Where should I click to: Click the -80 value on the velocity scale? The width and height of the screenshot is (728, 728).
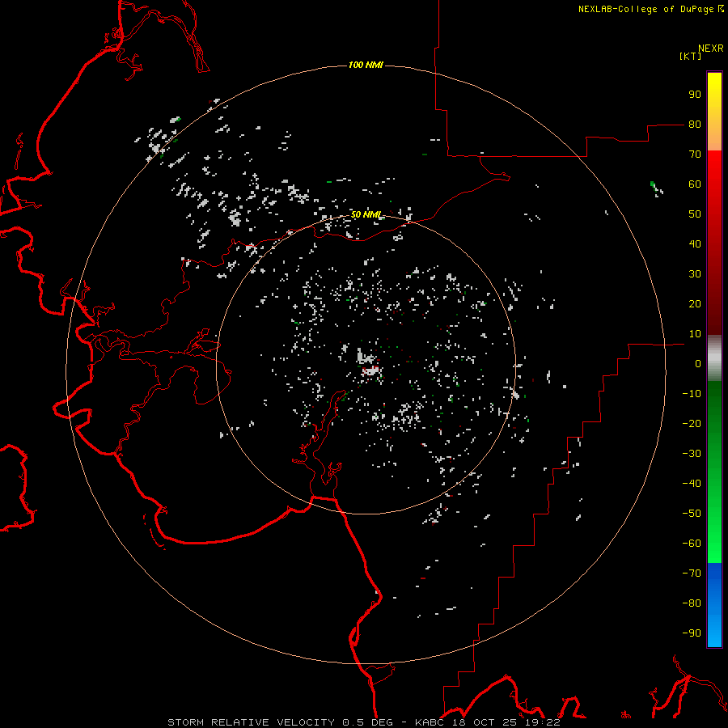[x=692, y=603]
